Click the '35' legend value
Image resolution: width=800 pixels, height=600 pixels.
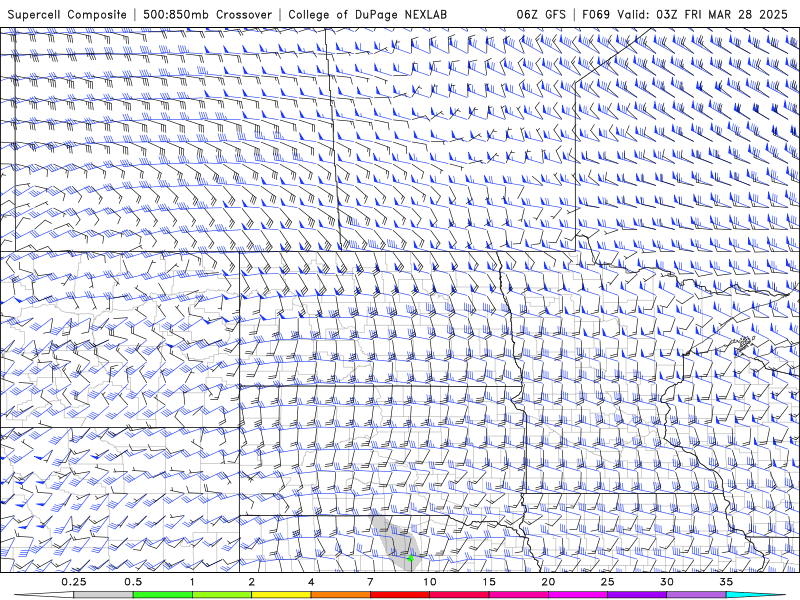point(727,582)
